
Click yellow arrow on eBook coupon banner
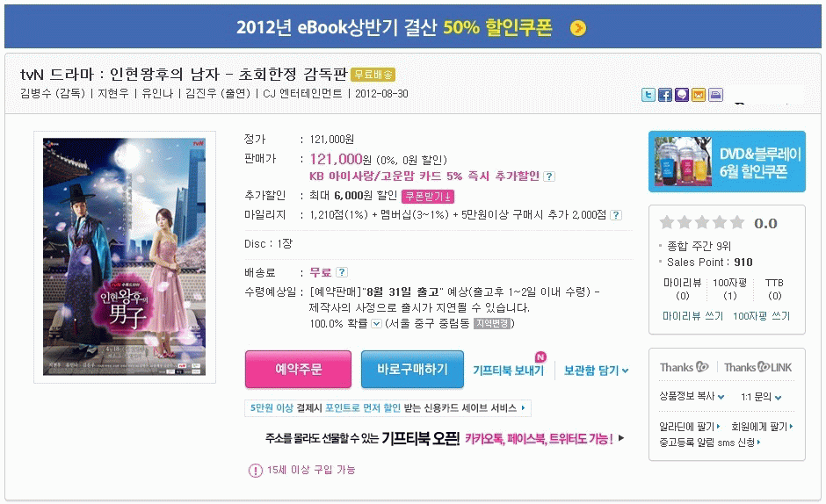[x=578, y=28]
